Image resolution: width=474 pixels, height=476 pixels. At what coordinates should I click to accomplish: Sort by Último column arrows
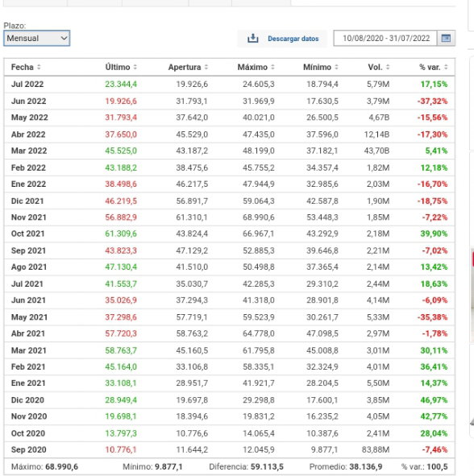coord(135,67)
